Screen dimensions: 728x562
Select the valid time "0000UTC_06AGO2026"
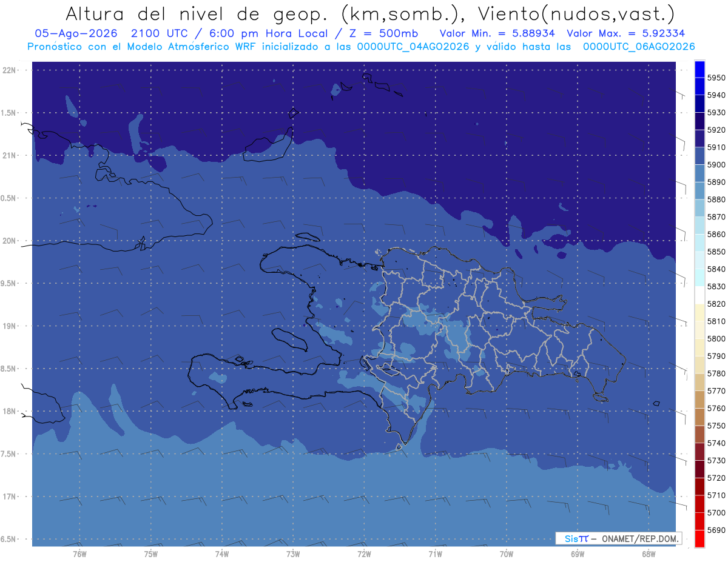639,47
